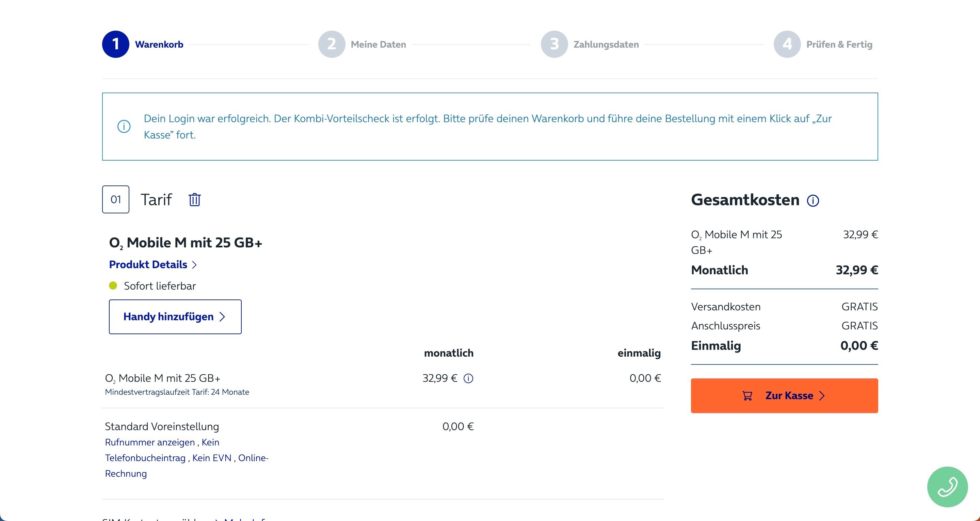Click the Sofort lieferbar status text
This screenshot has width=980, height=521.
tap(160, 286)
